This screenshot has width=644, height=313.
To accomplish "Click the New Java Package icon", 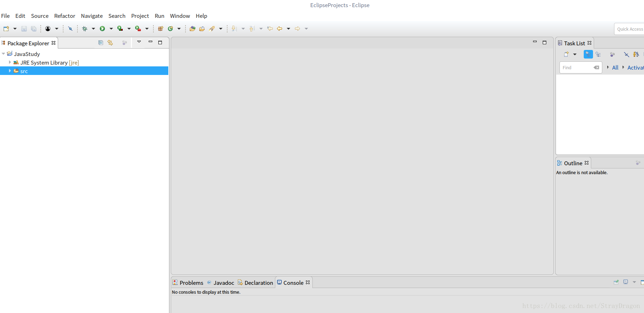I will coord(160,29).
